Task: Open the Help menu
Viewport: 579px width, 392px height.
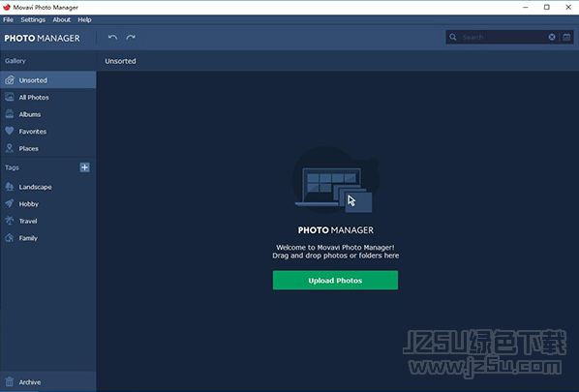Action: [x=84, y=20]
